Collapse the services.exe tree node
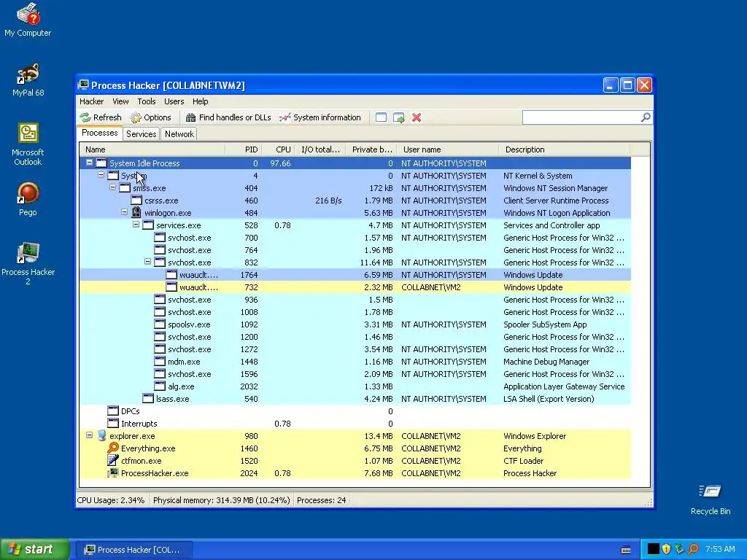The height and width of the screenshot is (560, 747). (x=136, y=225)
